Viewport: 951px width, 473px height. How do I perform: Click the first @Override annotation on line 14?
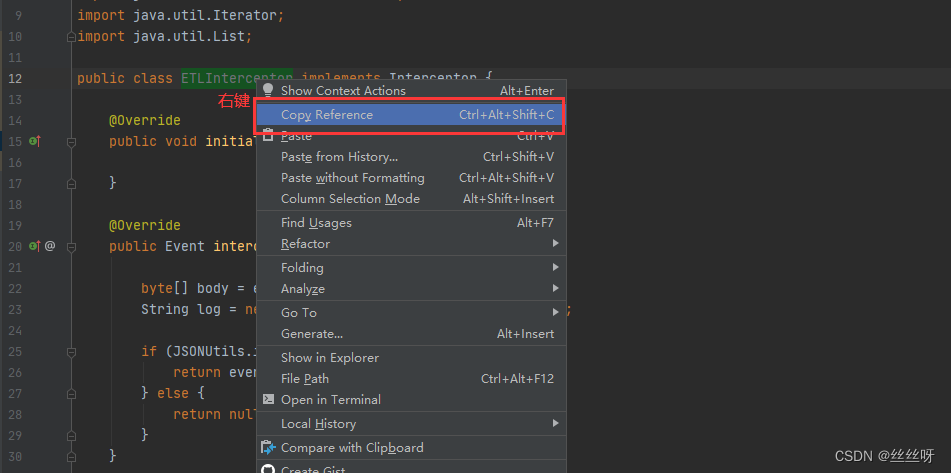click(145, 121)
